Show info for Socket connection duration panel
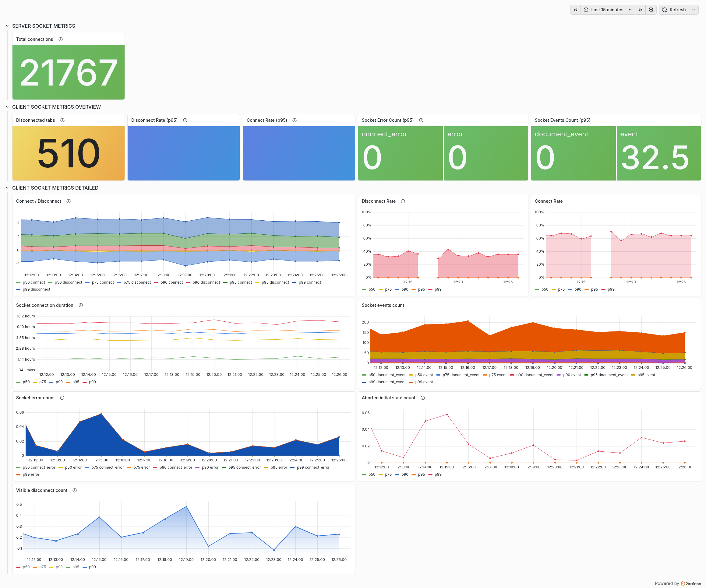Image resolution: width=706 pixels, height=588 pixels. [x=81, y=306]
